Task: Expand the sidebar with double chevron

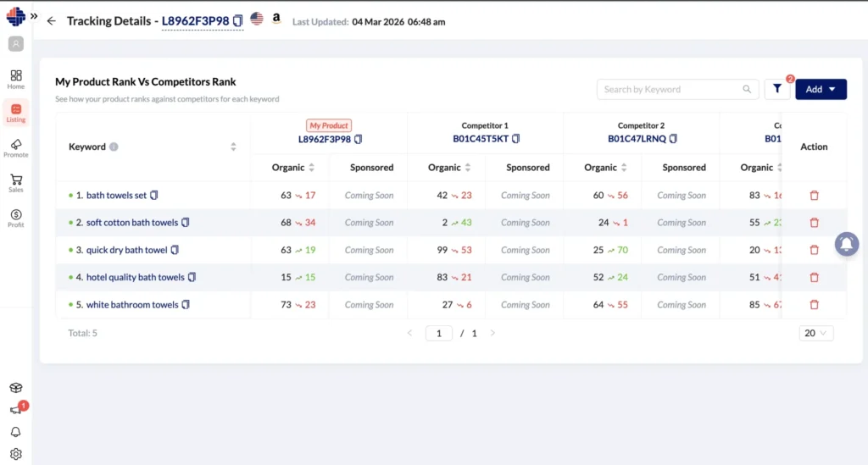Action: (34, 16)
